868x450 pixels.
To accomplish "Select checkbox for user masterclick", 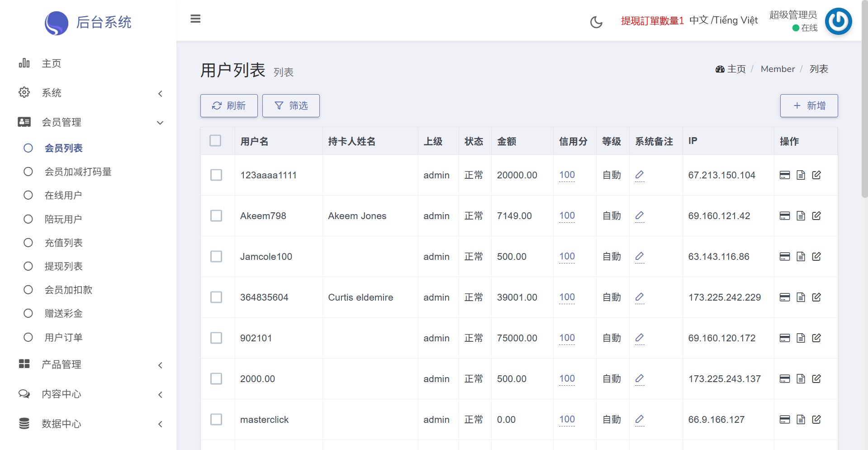I will click(x=216, y=420).
